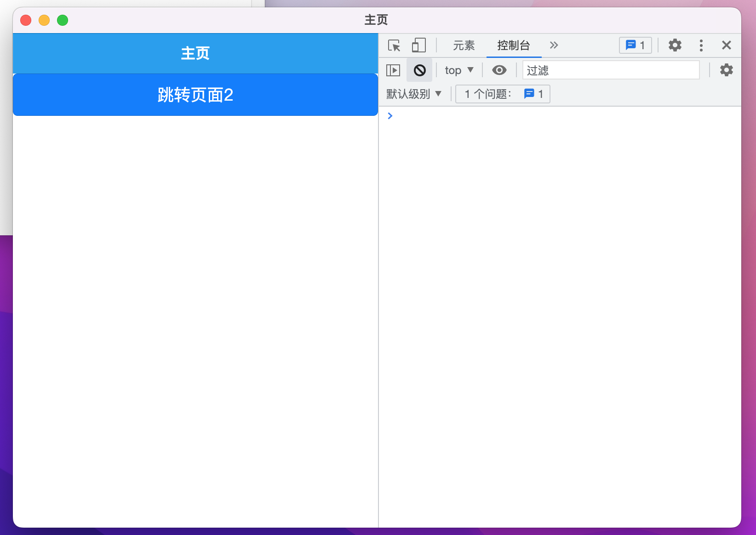Switch to the 元素 tab
The image size is (756, 535).
[464, 46]
